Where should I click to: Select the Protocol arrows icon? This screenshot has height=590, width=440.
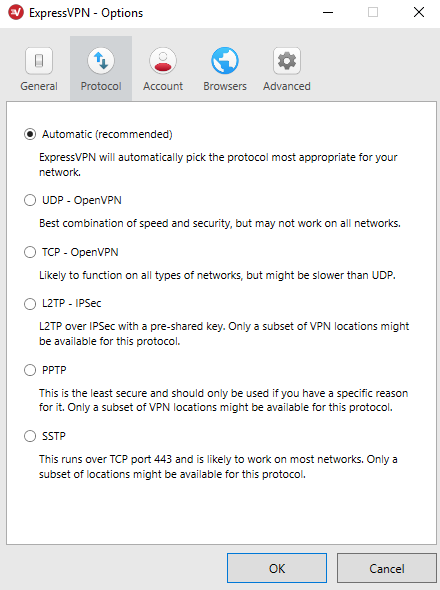tap(101, 61)
